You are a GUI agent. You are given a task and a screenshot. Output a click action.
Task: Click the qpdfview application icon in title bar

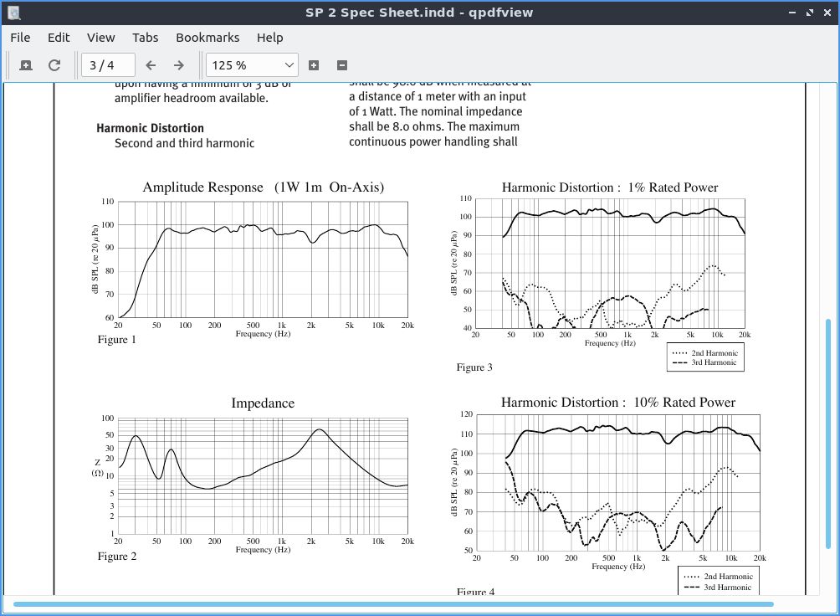pyautogui.click(x=14, y=13)
